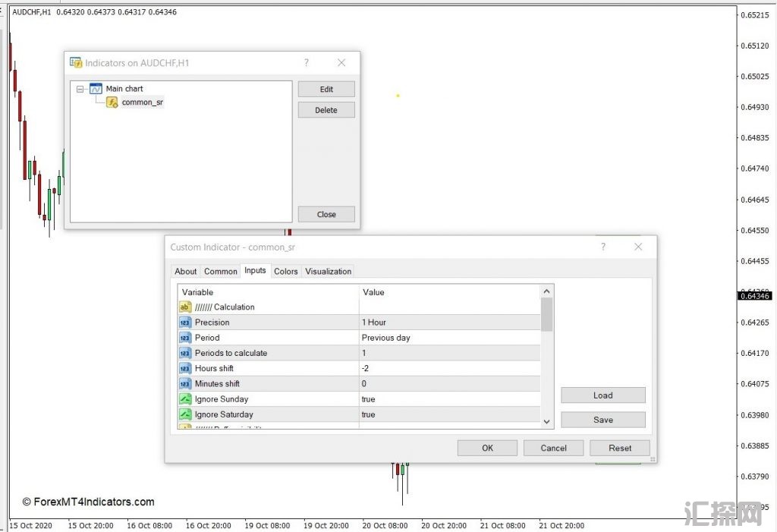Switch to the Colors tab

click(286, 271)
